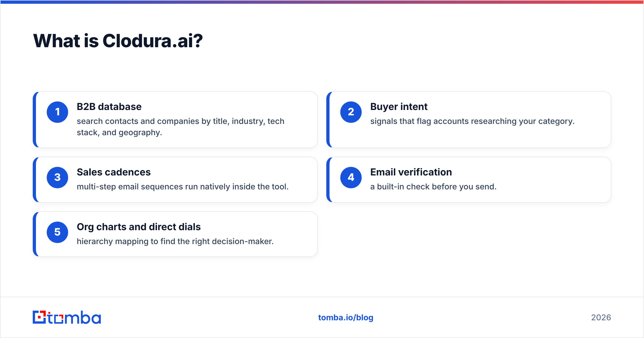
Task: Click the 'signals that flag accounts' description
Action: pos(472,121)
